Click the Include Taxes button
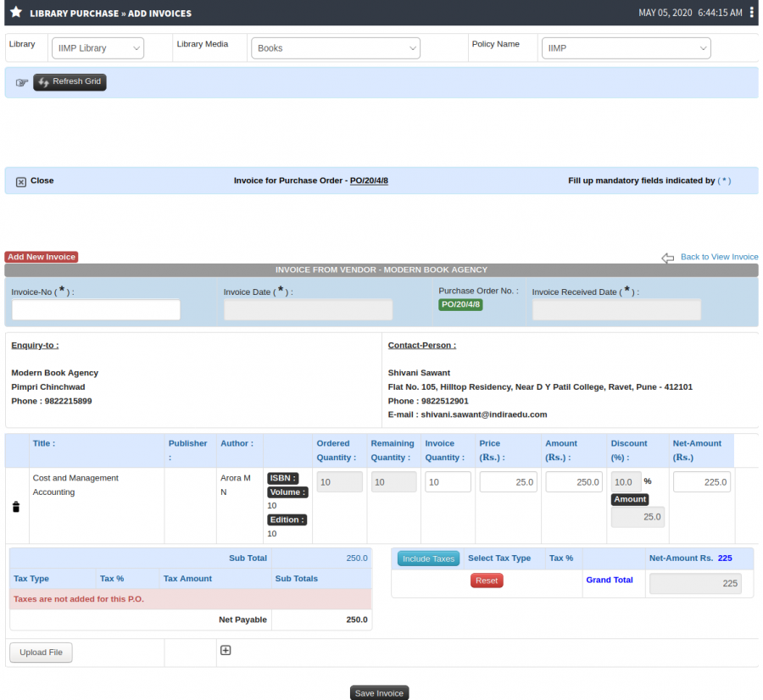The image size is (763, 700). [x=428, y=558]
